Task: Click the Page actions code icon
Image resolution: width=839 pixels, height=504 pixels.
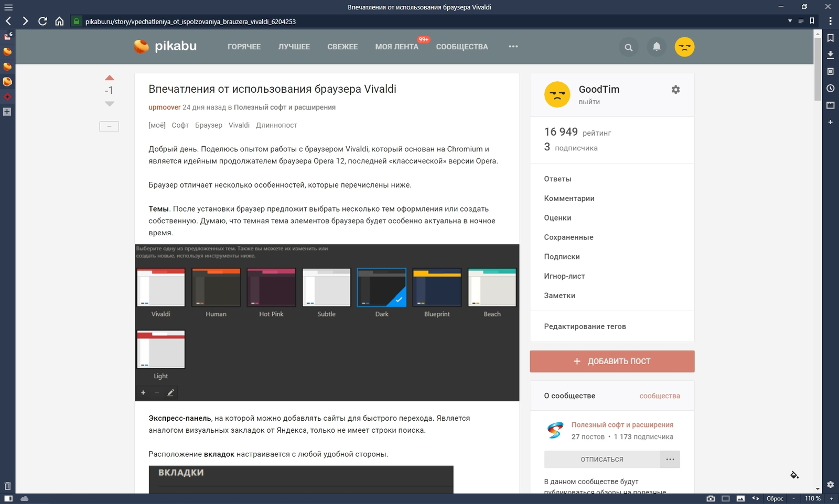Action: 756,498
